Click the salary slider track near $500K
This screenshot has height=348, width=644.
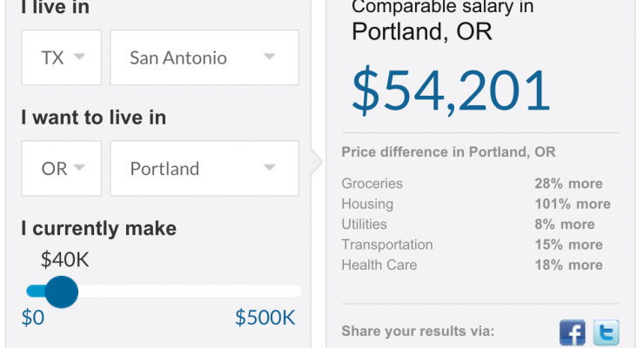point(287,291)
